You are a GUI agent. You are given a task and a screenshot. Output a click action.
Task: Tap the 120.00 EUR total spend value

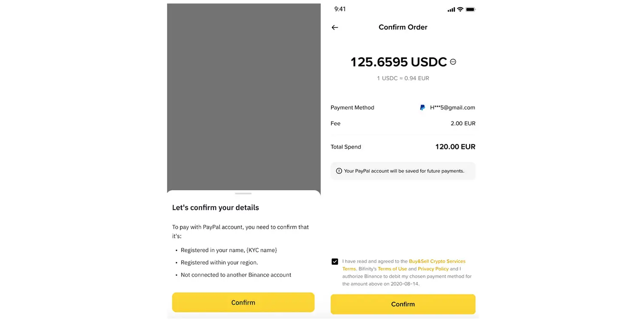pyautogui.click(x=455, y=147)
